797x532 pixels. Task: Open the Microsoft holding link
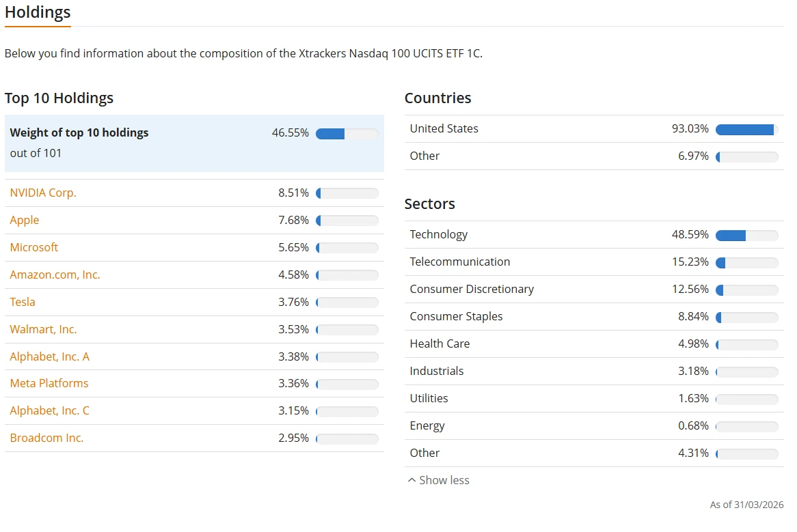click(34, 247)
